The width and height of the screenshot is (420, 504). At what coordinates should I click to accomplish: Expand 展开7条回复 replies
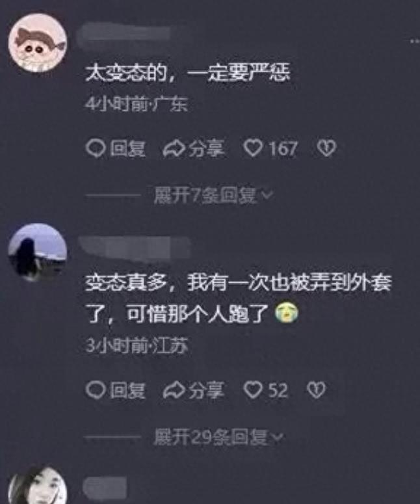(213, 195)
